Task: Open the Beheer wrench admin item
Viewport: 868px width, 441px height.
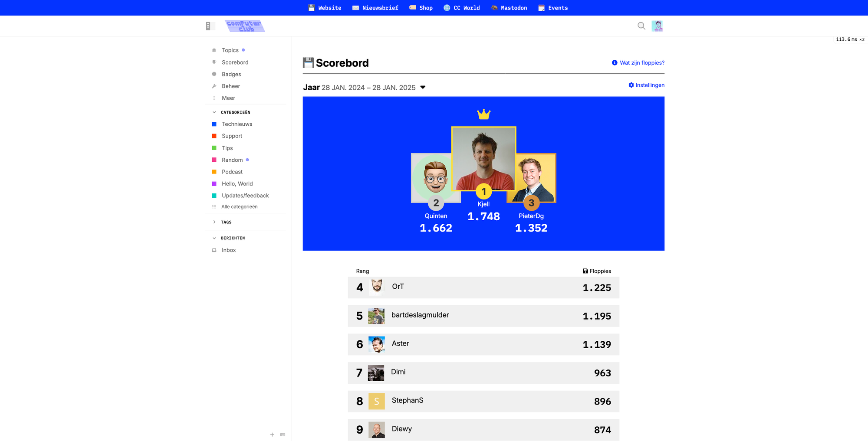Action: coord(230,86)
